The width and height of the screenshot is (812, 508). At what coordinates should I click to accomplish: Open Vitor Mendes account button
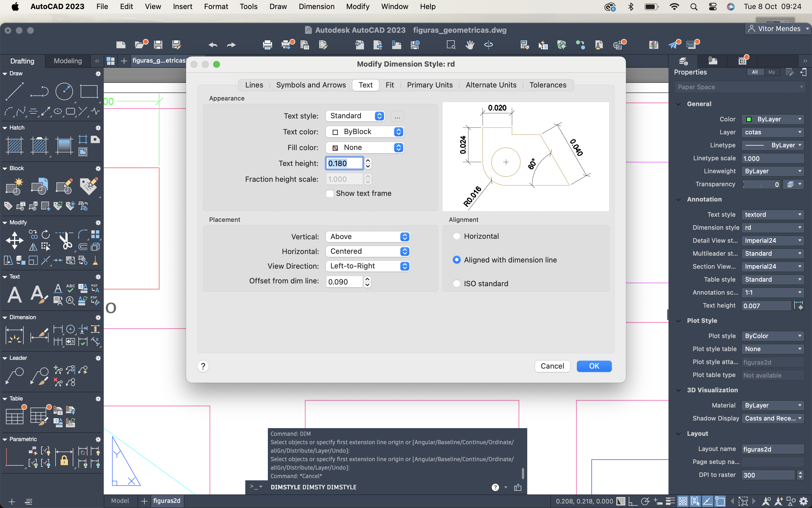point(778,29)
